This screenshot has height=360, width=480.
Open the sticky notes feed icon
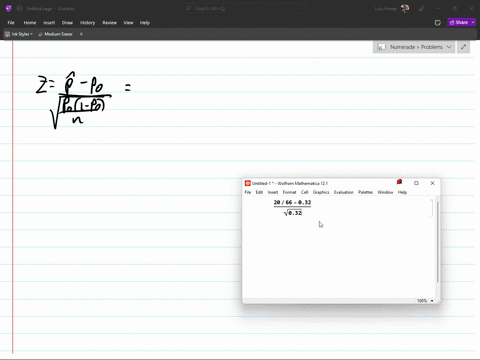click(x=438, y=23)
